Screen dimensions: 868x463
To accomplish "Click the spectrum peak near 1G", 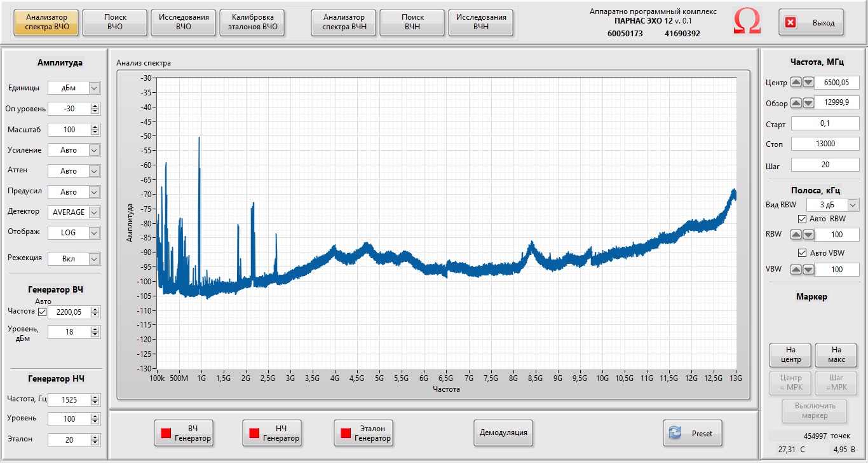I will tap(200, 138).
